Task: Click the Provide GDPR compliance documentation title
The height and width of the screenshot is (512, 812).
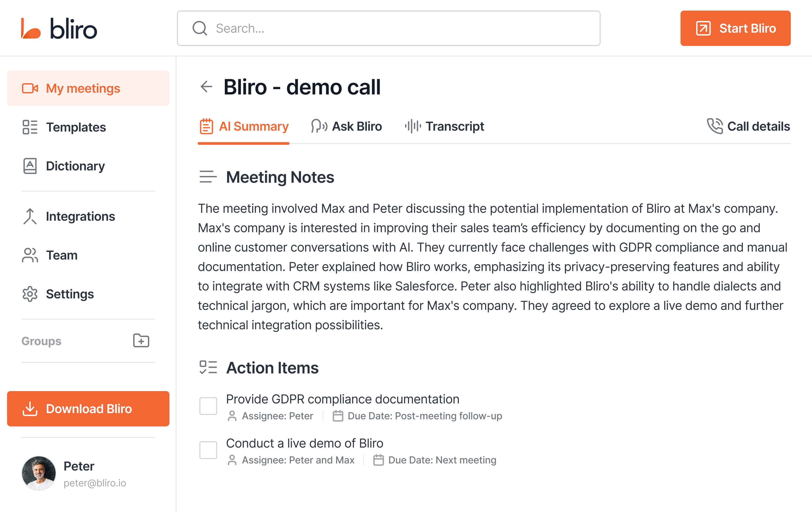Action: [343, 399]
